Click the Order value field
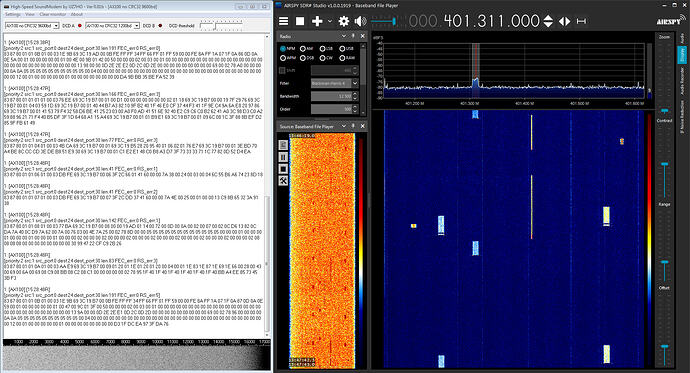The width and height of the screenshot is (690, 373). click(x=331, y=109)
